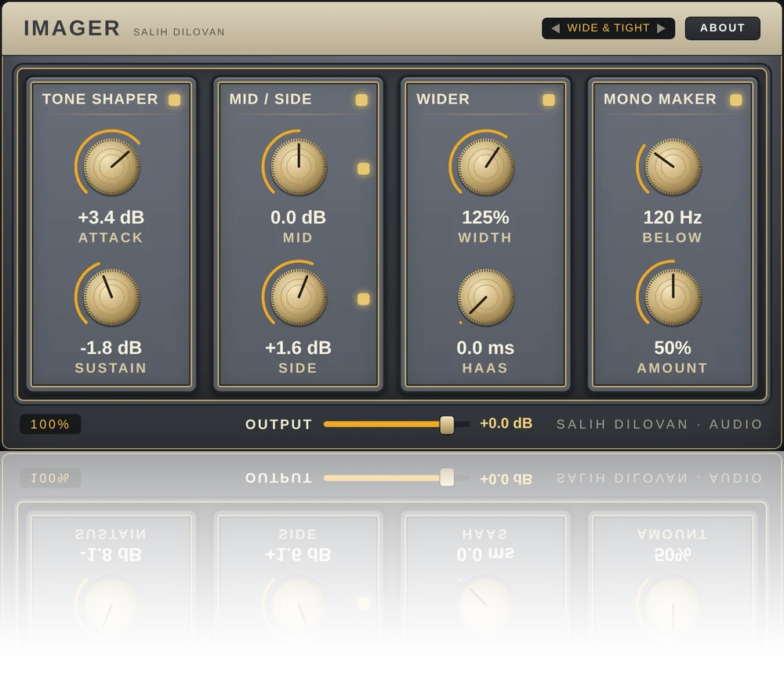Click the Output slider handle
This screenshot has height=699, width=784.
click(447, 424)
